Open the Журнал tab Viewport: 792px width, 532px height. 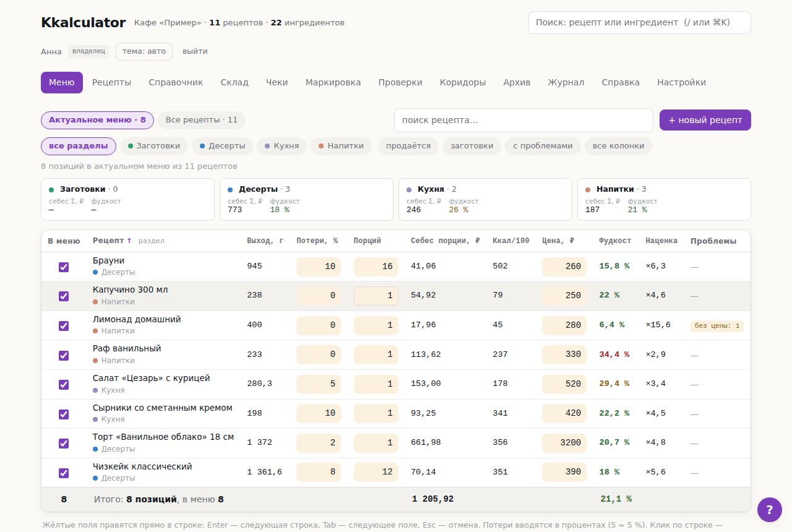(566, 82)
